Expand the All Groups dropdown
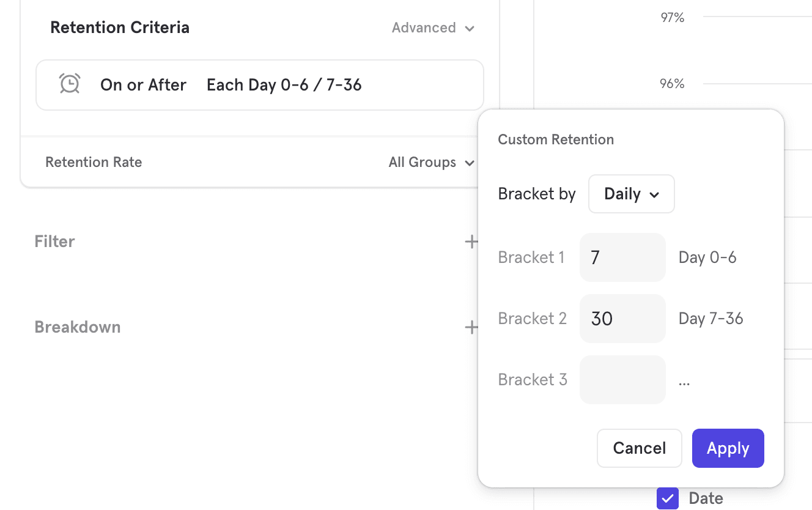The image size is (812, 510). pos(431,162)
